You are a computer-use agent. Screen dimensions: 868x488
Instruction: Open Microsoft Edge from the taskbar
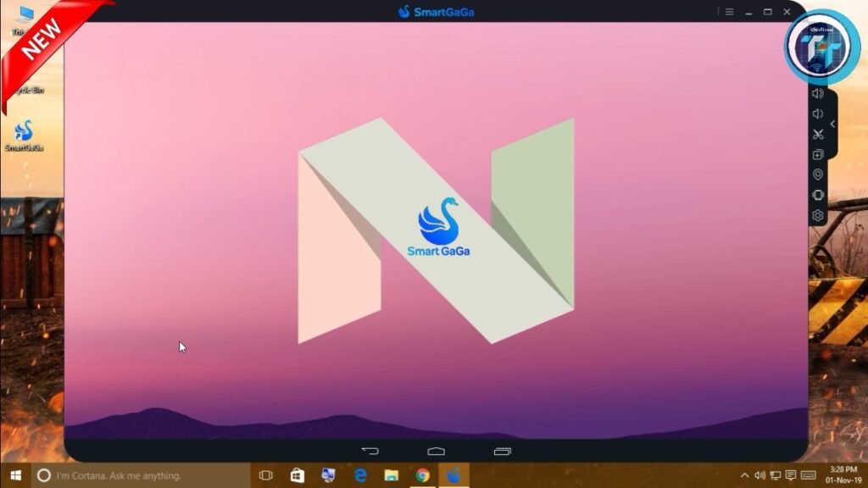(x=360, y=475)
